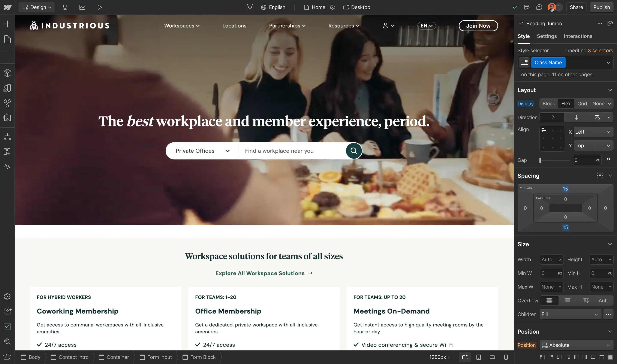Switch to the Settings tab
This screenshot has width=617, height=364.
tap(547, 36)
